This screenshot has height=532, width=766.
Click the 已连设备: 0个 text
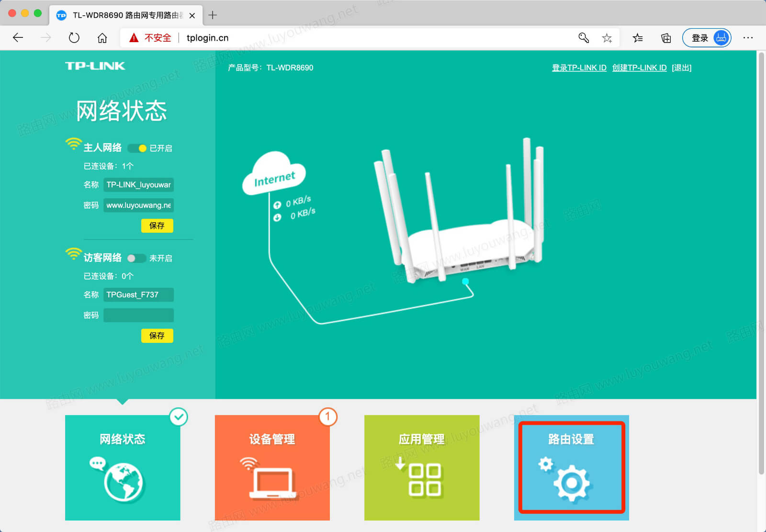pos(109,276)
